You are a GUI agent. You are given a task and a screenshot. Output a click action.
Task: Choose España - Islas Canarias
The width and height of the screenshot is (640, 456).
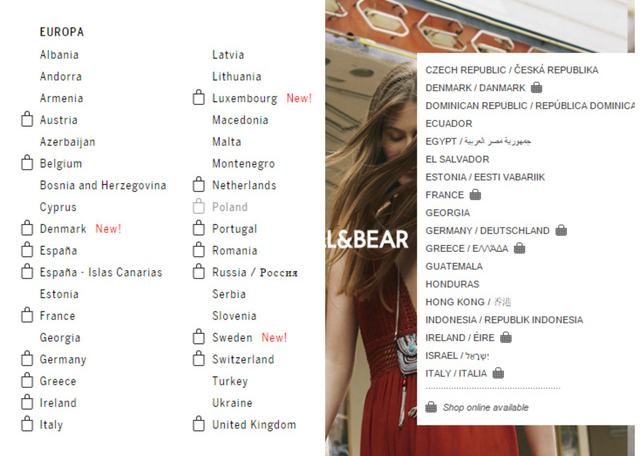tap(101, 272)
